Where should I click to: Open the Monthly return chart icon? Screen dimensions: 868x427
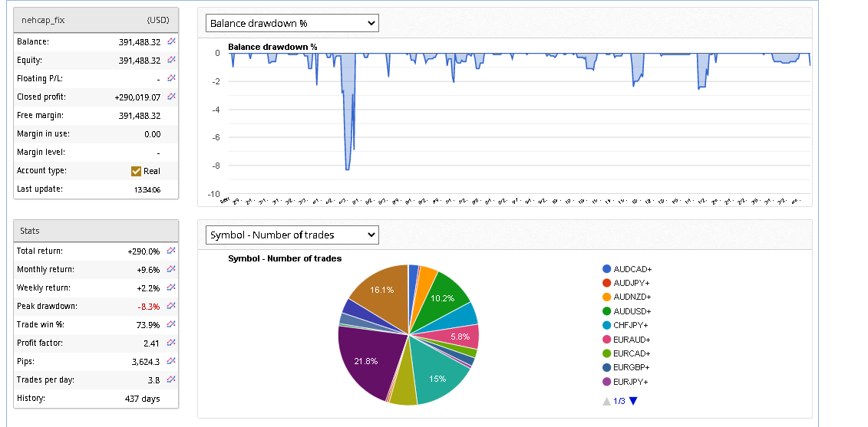pos(171,269)
